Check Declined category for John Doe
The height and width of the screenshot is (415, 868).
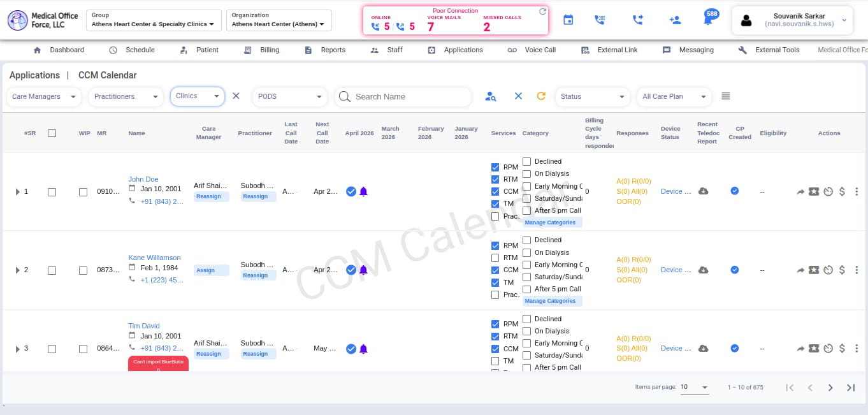(x=526, y=161)
